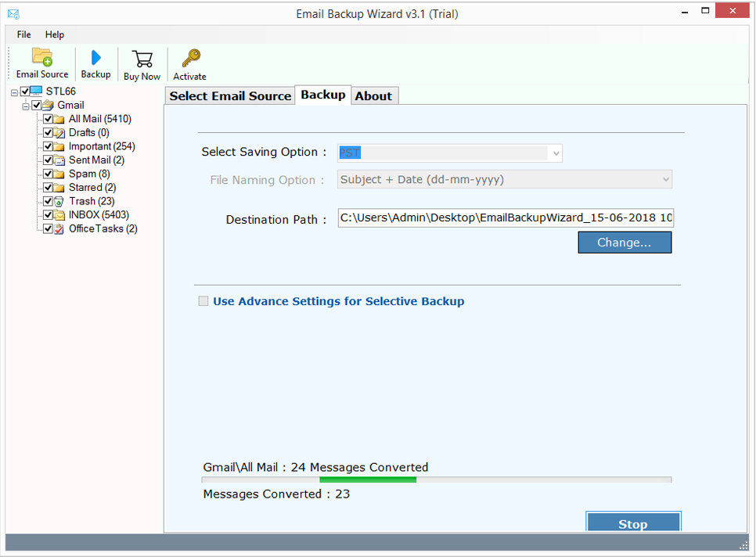The image size is (756, 557).
Task: Switch to Select Email Source tab
Action: (x=230, y=96)
